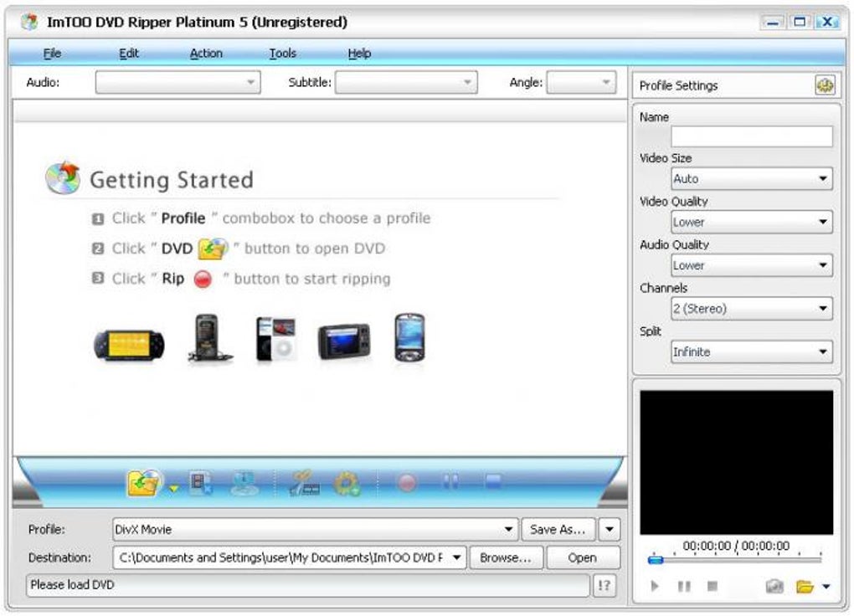Minimize the ImTOO DVD Ripper window
Image resolution: width=854 pixels, height=616 pixels.
pos(772,23)
